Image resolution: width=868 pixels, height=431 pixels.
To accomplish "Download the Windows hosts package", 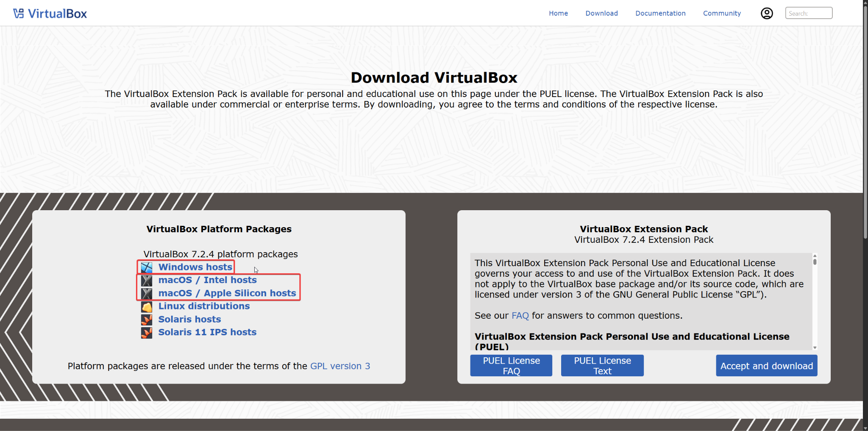I will 195,267.
